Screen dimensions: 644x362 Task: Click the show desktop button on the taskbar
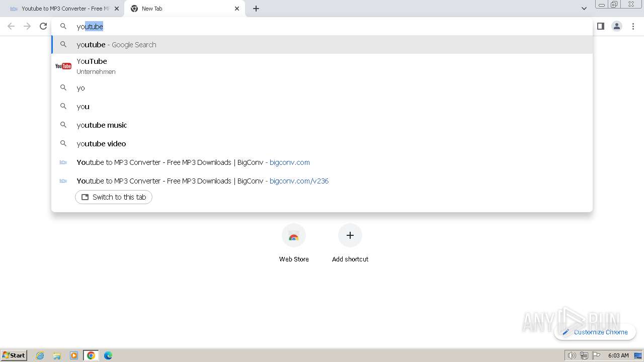638,355
